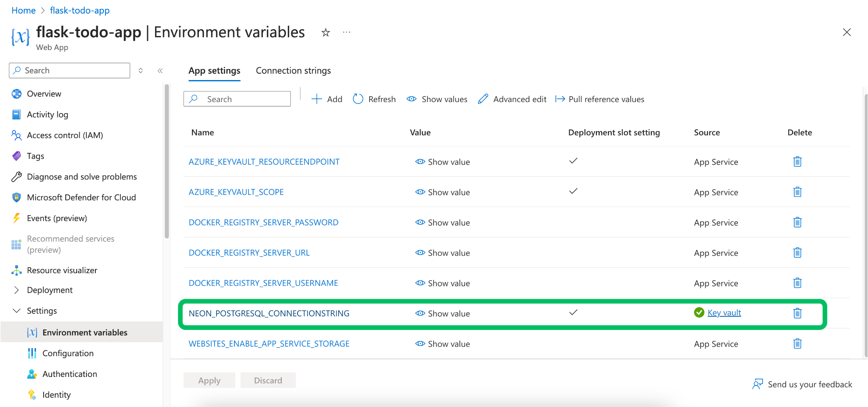Open Identity from the sidebar menu

tap(56, 394)
